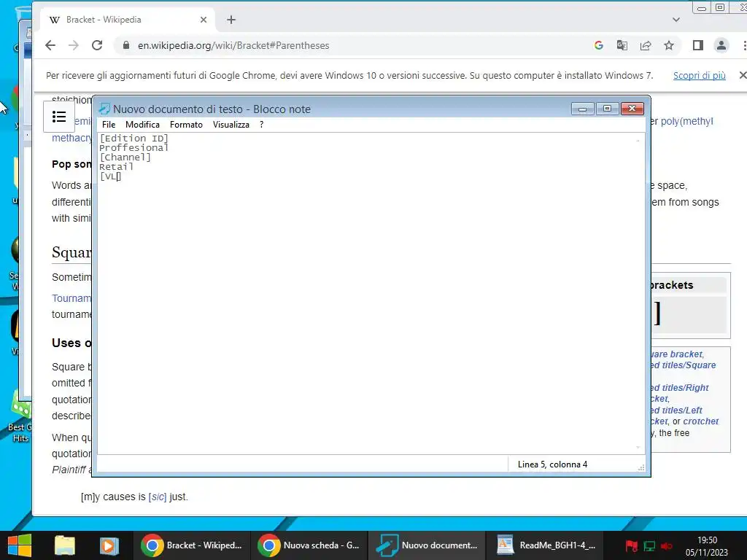
Task: Open the Google search icon in address bar
Action: 599,45
